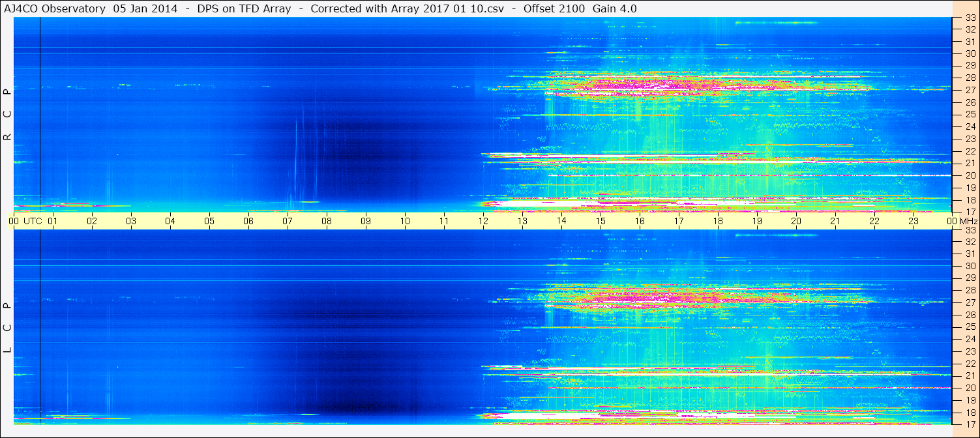Viewport: 980px width, 438px height.
Task: Select the "Gain 4.0" header value
Action: pyautogui.click(x=614, y=8)
